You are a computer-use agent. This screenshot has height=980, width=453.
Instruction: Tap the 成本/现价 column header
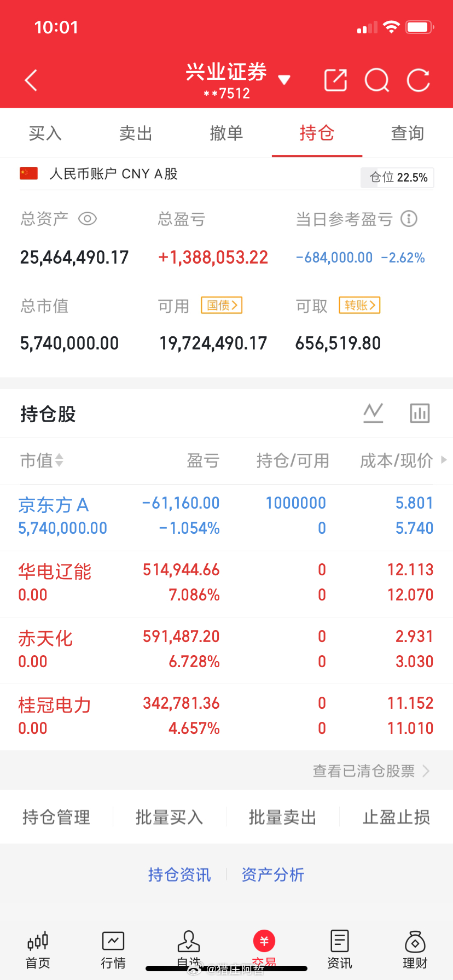pyautogui.click(x=396, y=460)
